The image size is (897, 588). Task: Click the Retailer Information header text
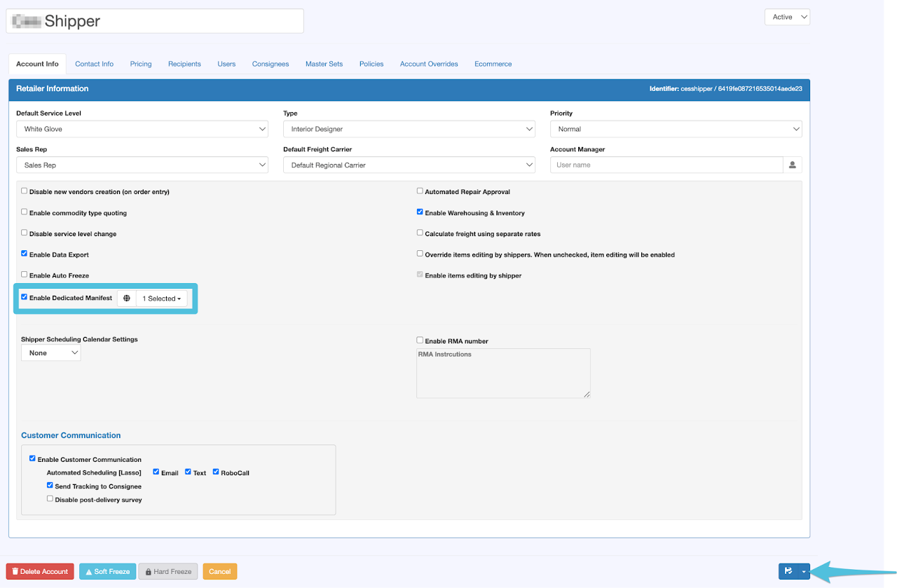(53, 89)
